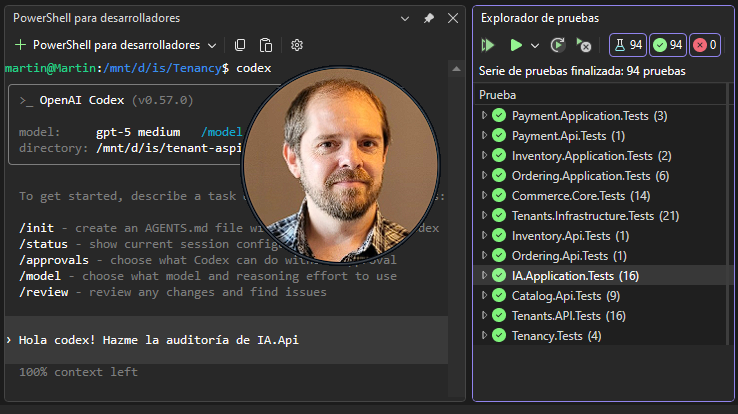Open the Run dropdown arrow next to play
This screenshot has width=738, height=414.
click(x=535, y=46)
